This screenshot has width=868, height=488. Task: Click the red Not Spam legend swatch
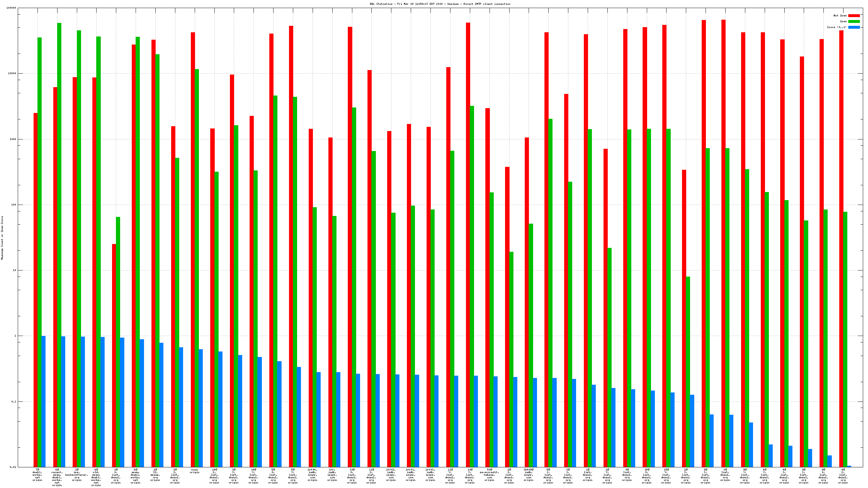pyautogui.click(x=853, y=15)
